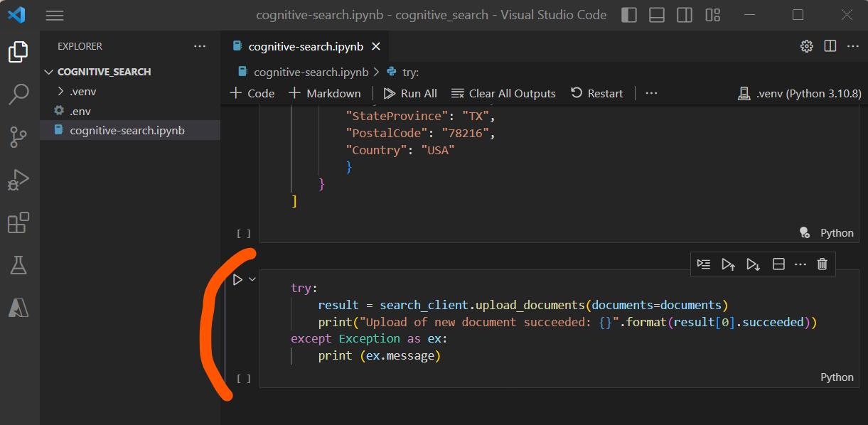868x425 pixels.
Task: Open notebook toolbar overflow menu
Action: pos(651,93)
